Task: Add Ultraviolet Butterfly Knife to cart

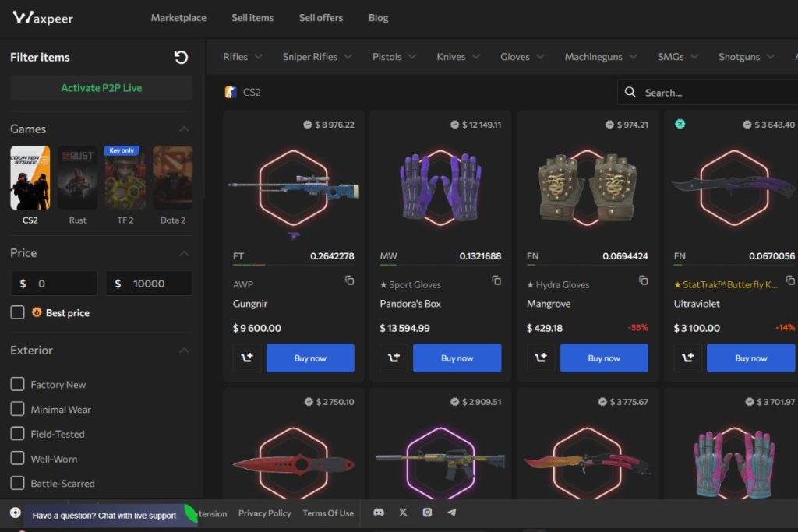Action: pos(687,358)
